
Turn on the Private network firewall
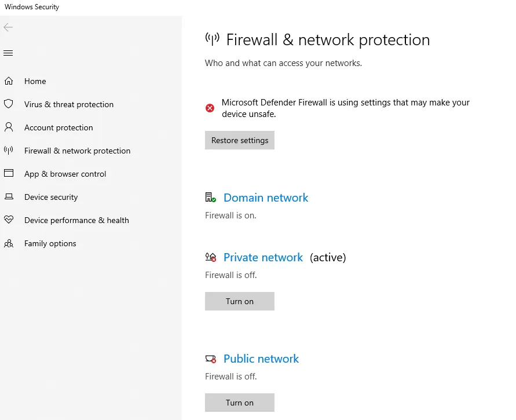(x=240, y=301)
